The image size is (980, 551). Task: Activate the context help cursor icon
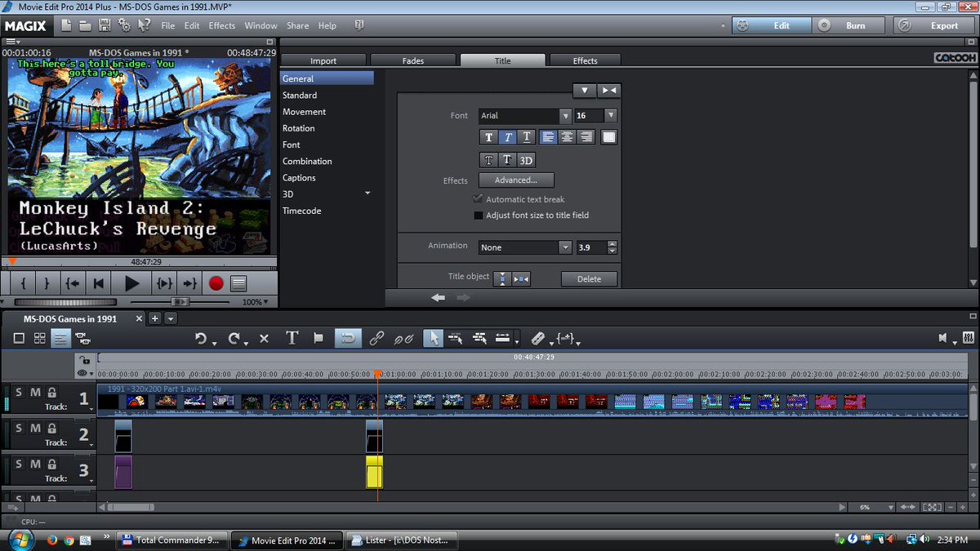pyautogui.click(x=144, y=25)
